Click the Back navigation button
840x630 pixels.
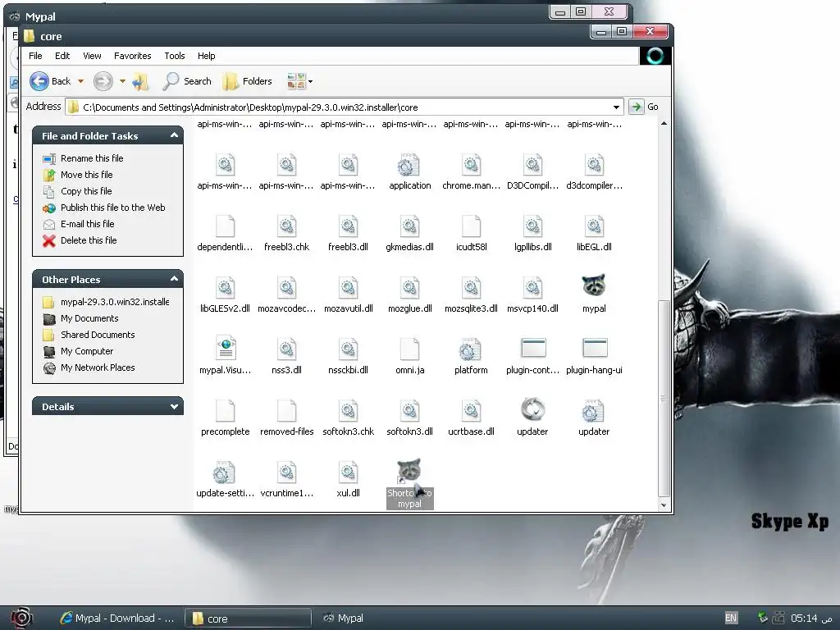tap(50, 81)
